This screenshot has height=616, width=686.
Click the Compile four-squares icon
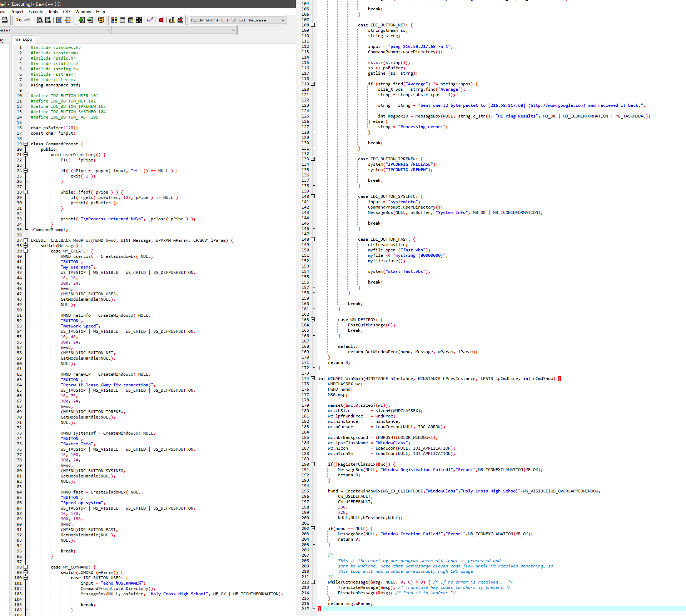click(114, 20)
